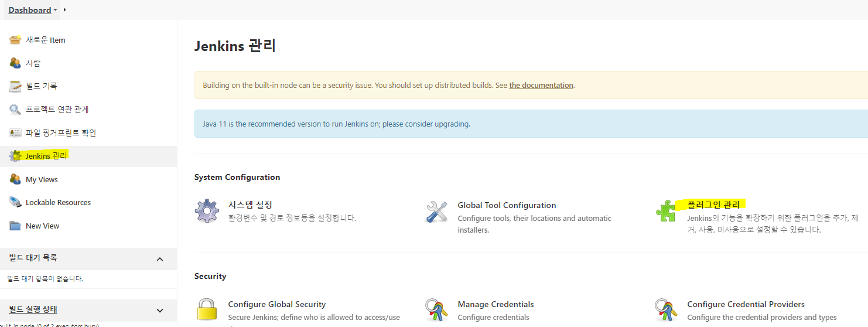Click the 빌드 실행 상태 heading link
This screenshot has height=327, width=868.
(x=33, y=309)
